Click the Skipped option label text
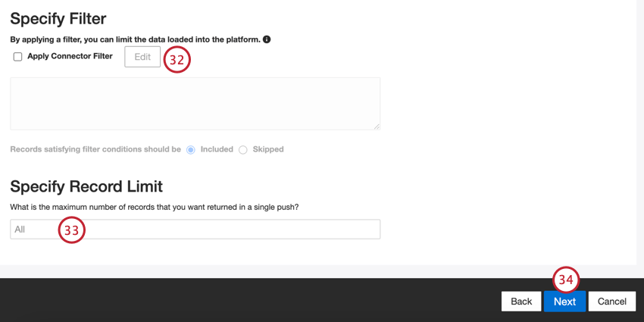 (x=268, y=149)
